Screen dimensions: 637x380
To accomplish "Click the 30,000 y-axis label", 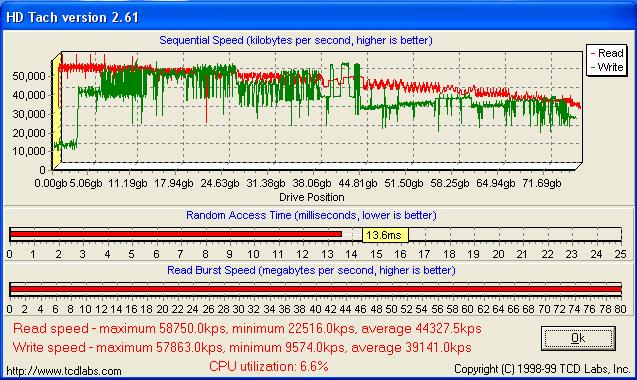I will (x=29, y=114).
